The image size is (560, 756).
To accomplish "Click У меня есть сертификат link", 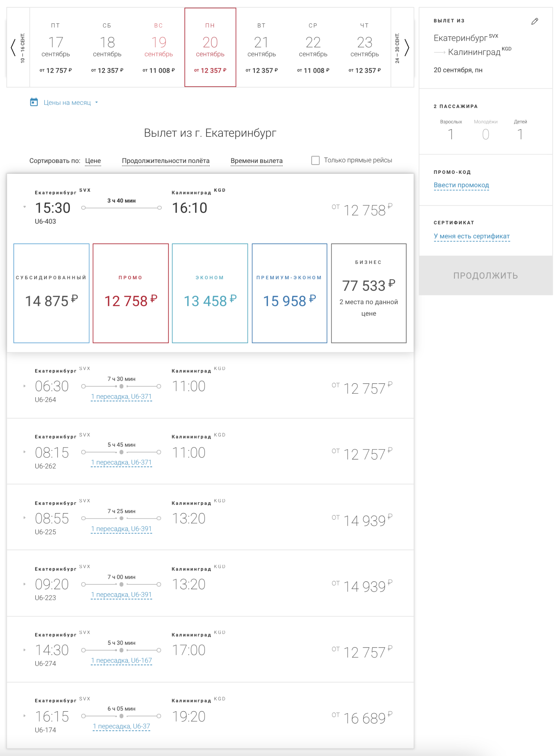I will (x=472, y=237).
